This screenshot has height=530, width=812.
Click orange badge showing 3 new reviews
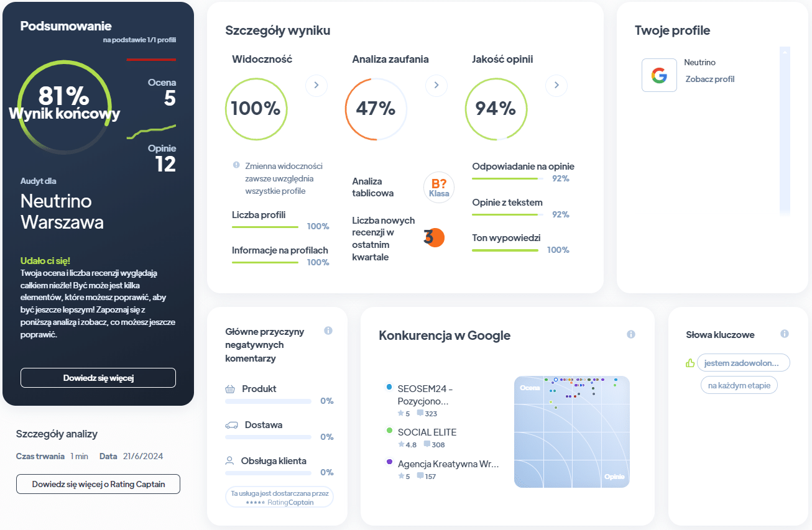[434, 237]
